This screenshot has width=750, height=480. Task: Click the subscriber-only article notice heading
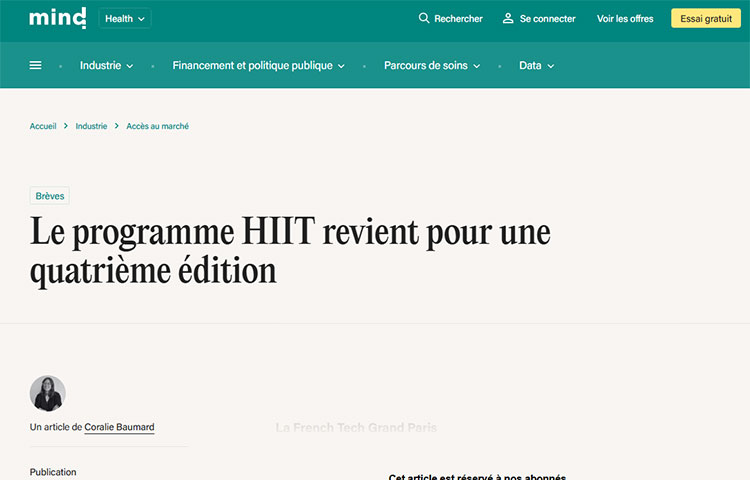point(477,476)
